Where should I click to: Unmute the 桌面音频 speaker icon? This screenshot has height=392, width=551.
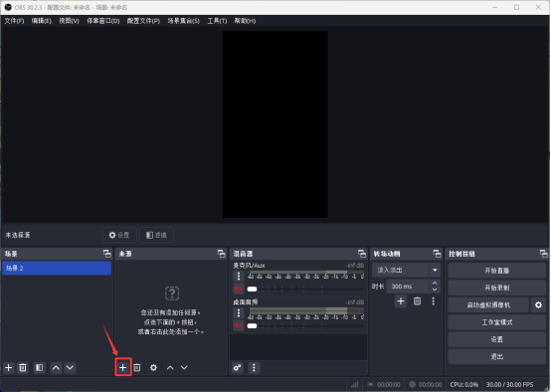[x=239, y=325]
